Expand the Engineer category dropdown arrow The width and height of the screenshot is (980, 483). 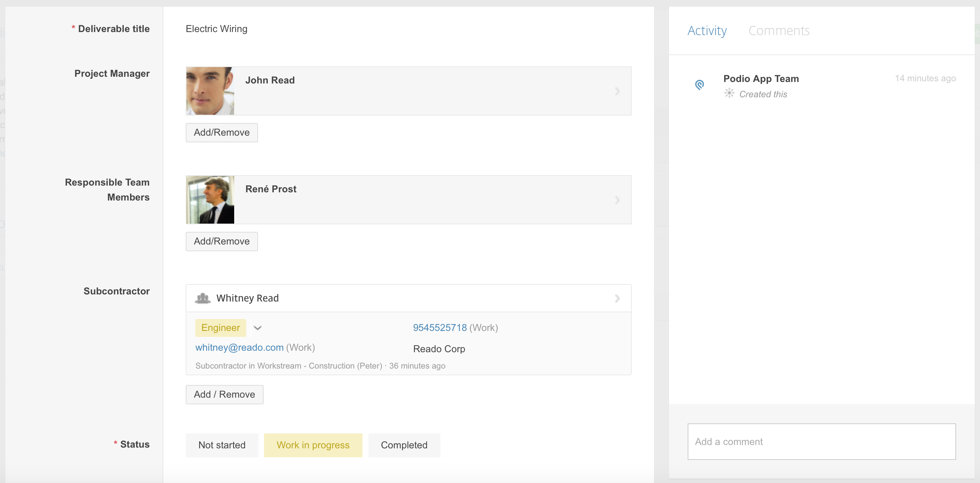[258, 328]
